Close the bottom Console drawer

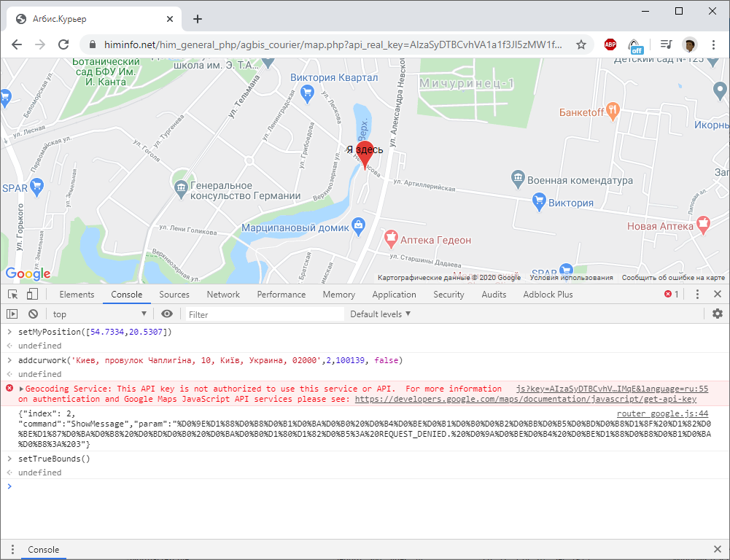coord(718,549)
